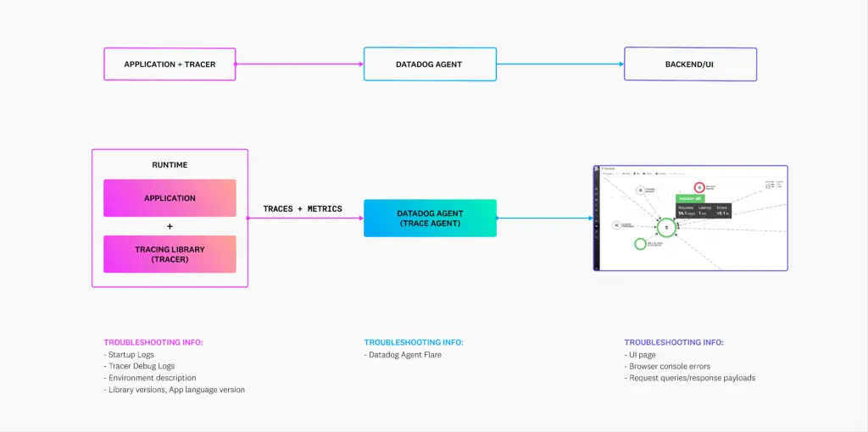Screen dimensions: 868x432
Task: Click the RUNTIME label
Action: click(x=170, y=165)
